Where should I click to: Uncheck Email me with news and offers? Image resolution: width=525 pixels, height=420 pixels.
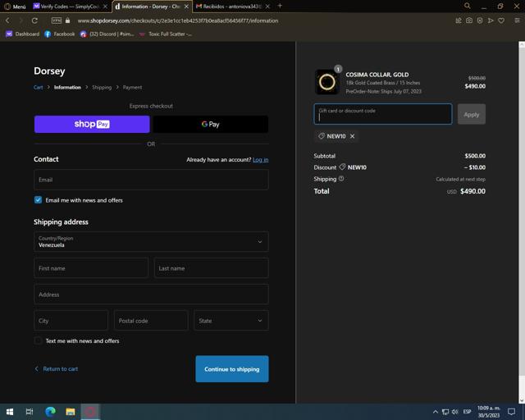point(39,200)
